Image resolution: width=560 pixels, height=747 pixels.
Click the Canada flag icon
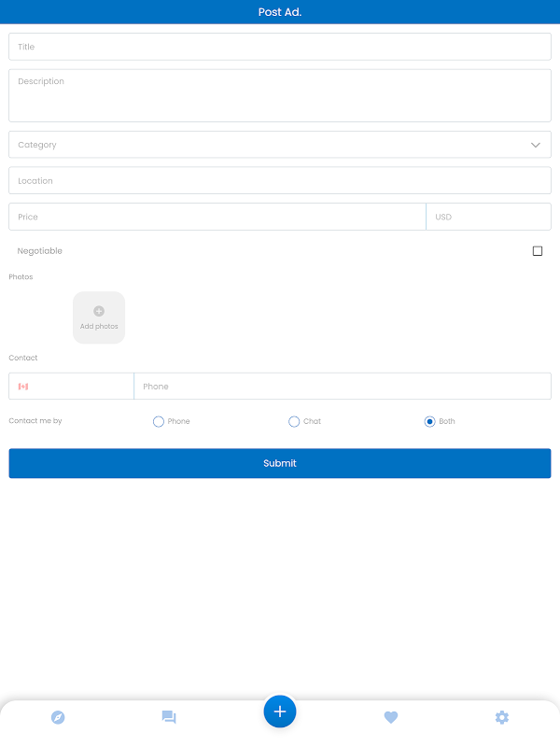23,387
